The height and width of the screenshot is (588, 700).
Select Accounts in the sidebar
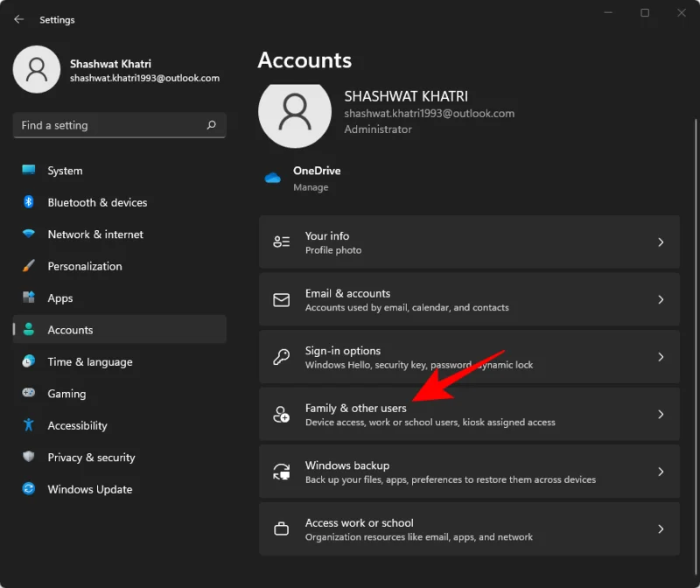coord(71,329)
